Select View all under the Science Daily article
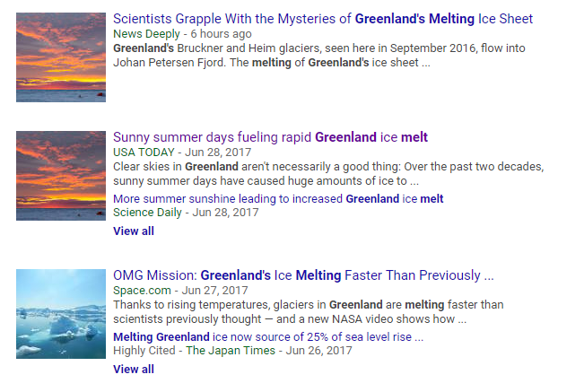The width and height of the screenshot is (584, 392). point(134,231)
